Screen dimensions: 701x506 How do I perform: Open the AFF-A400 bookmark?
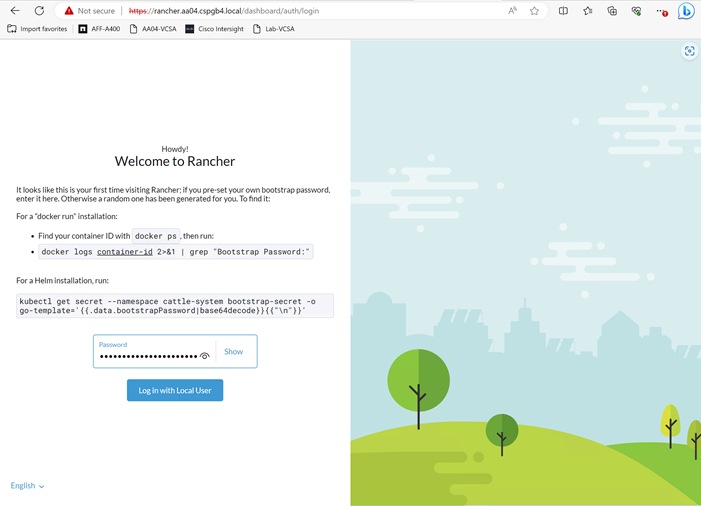coord(99,29)
